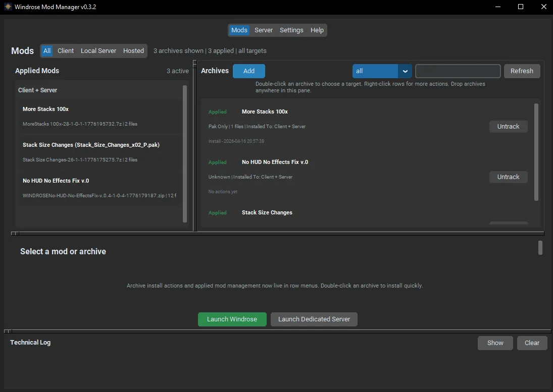553x392 pixels.
Task: Untrack the More Stacks 100x archive
Action: (x=508, y=127)
